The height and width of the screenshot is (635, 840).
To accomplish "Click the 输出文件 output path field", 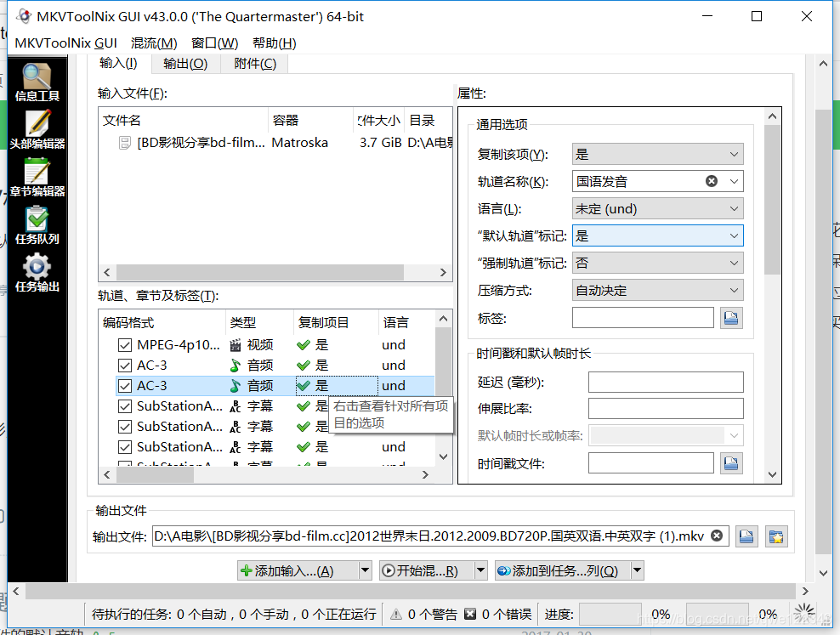I will click(440, 536).
